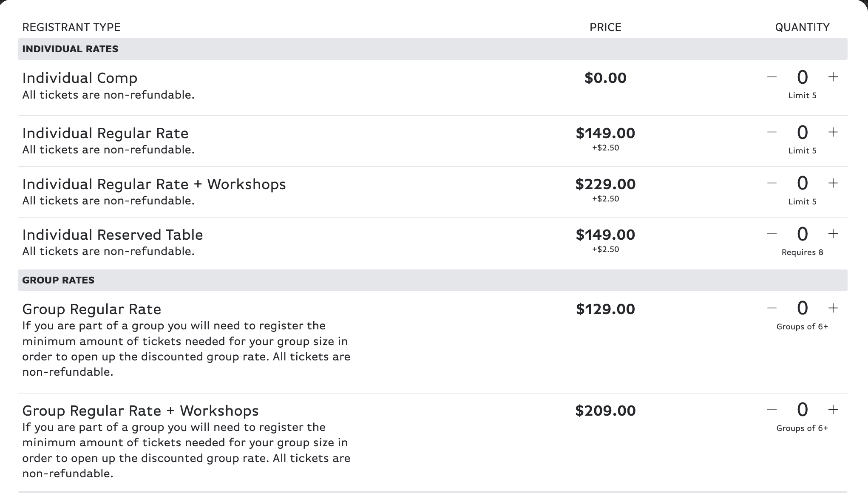Decrease Group Regular Rate + Workshops quantity
This screenshot has height=493, width=868.
point(772,410)
